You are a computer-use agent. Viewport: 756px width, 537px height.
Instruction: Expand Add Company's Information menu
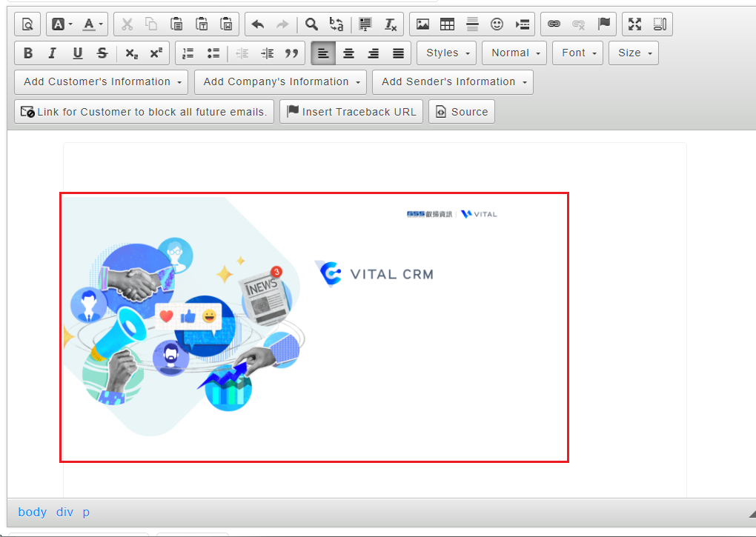click(x=281, y=82)
